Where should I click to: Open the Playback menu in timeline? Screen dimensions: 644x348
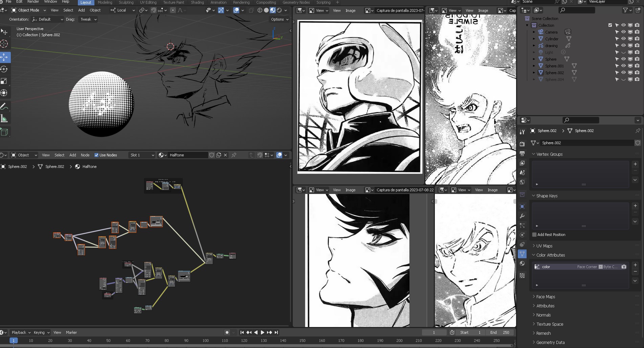(21, 332)
